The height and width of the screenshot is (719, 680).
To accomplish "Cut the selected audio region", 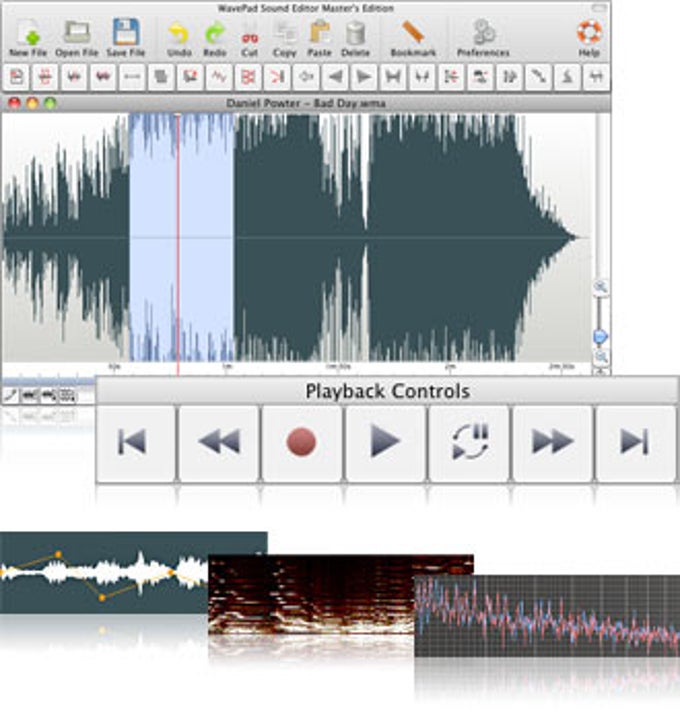I will pos(249,41).
